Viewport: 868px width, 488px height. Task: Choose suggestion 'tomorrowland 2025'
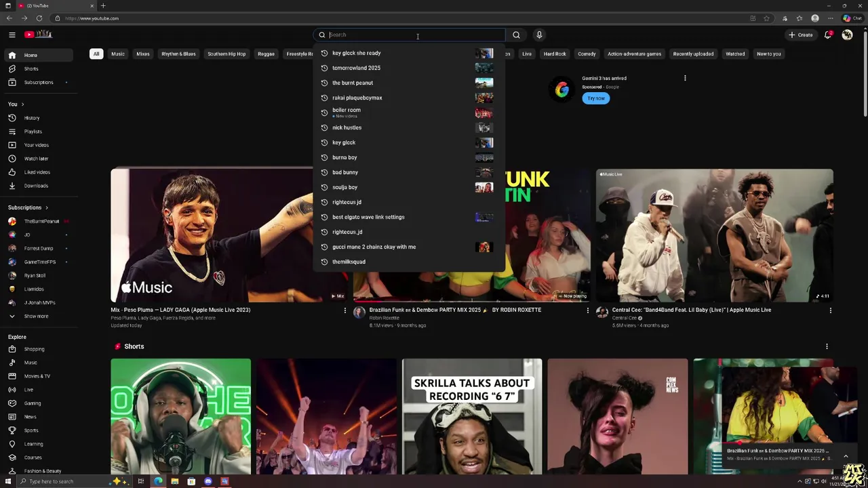point(410,68)
